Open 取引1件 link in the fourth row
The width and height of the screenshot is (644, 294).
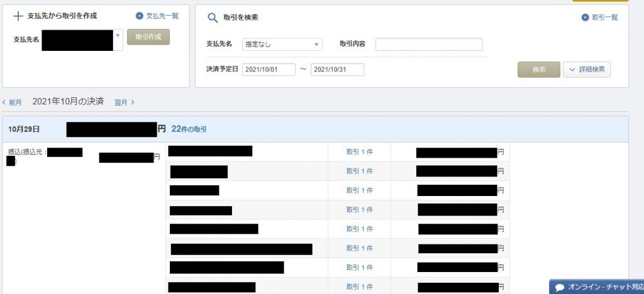pos(359,210)
